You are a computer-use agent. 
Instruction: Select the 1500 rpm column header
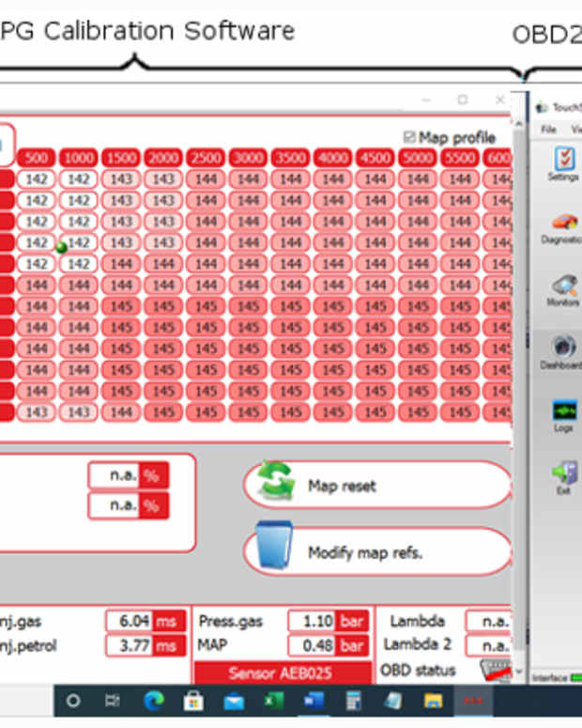pyautogui.click(x=121, y=158)
